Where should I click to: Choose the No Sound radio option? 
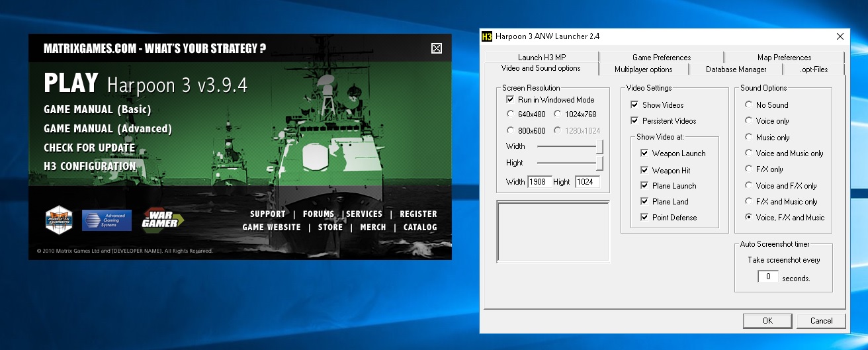tap(748, 105)
